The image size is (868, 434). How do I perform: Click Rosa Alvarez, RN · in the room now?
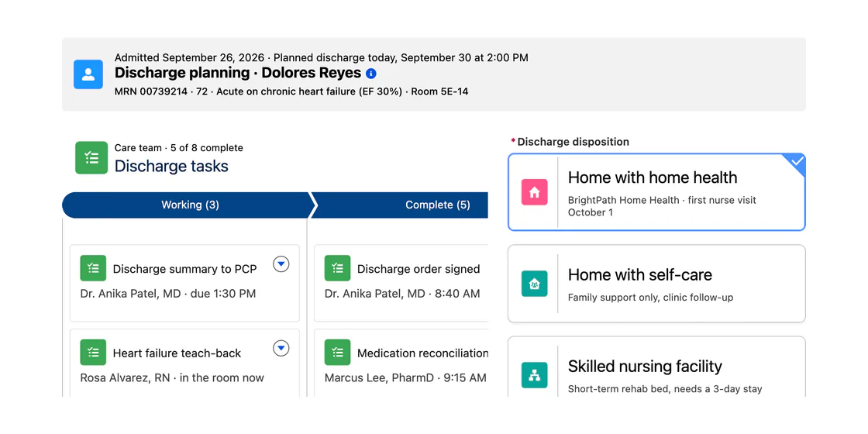(x=172, y=378)
